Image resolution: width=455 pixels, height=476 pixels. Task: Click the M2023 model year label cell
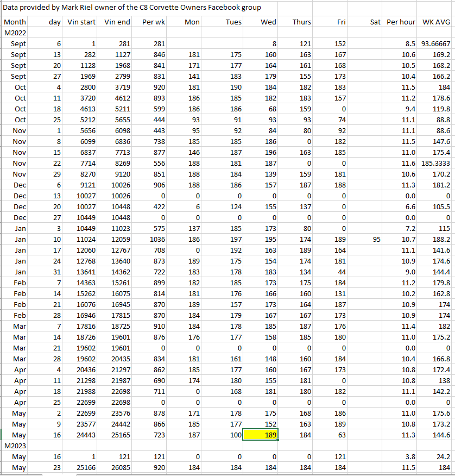coord(15,446)
